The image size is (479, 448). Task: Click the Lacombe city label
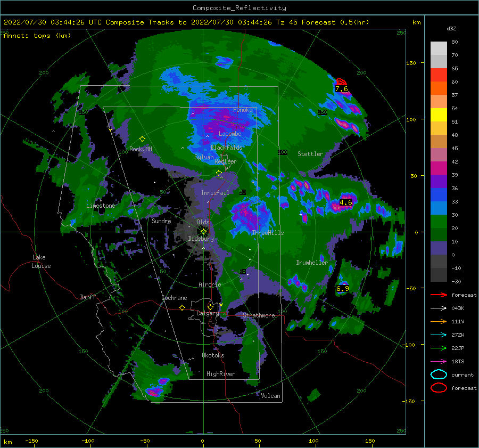tap(230, 134)
